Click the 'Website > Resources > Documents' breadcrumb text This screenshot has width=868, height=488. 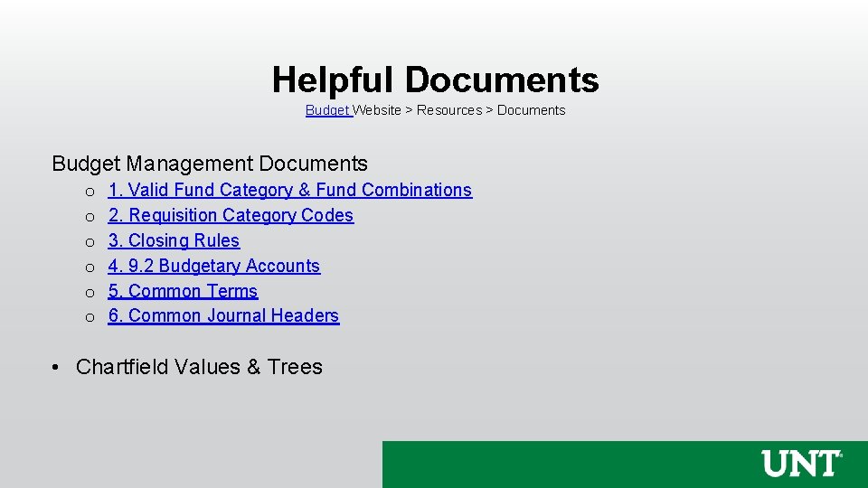point(459,110)
